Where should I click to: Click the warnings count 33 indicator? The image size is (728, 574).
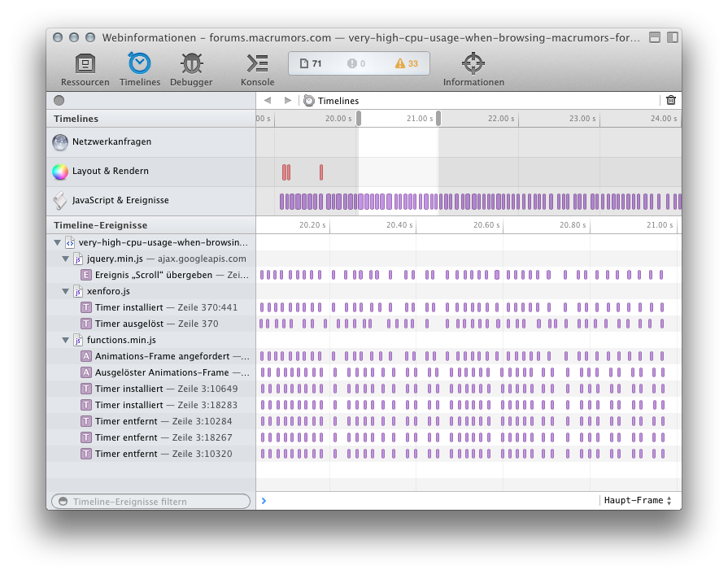(406, 63)
